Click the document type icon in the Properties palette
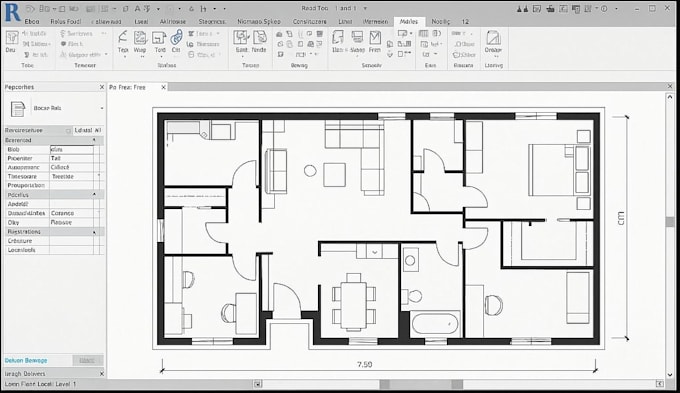 (18, 108)
